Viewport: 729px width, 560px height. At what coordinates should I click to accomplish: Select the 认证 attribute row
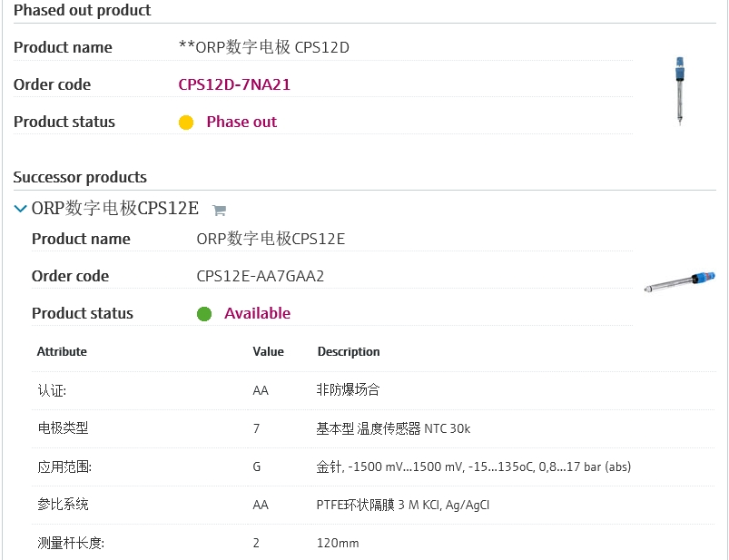click(x=52, y=390)
